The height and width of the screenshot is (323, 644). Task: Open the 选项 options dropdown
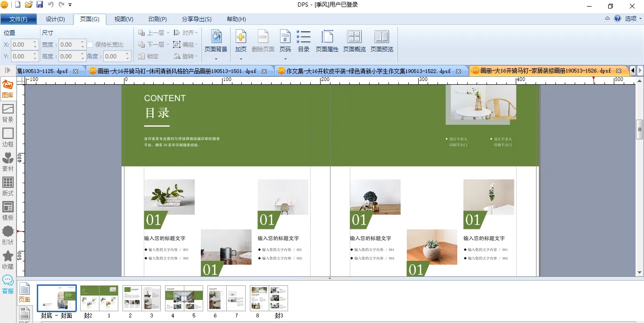(633, 19)
